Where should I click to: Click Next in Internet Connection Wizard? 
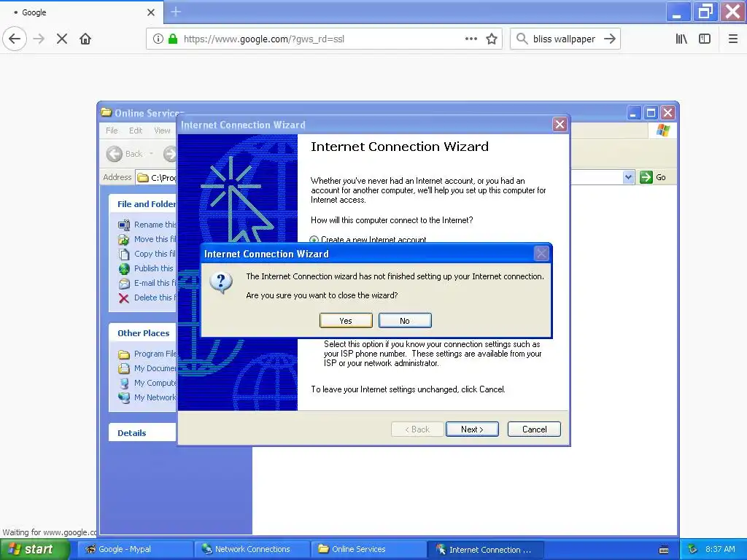[x=472, y=429]
